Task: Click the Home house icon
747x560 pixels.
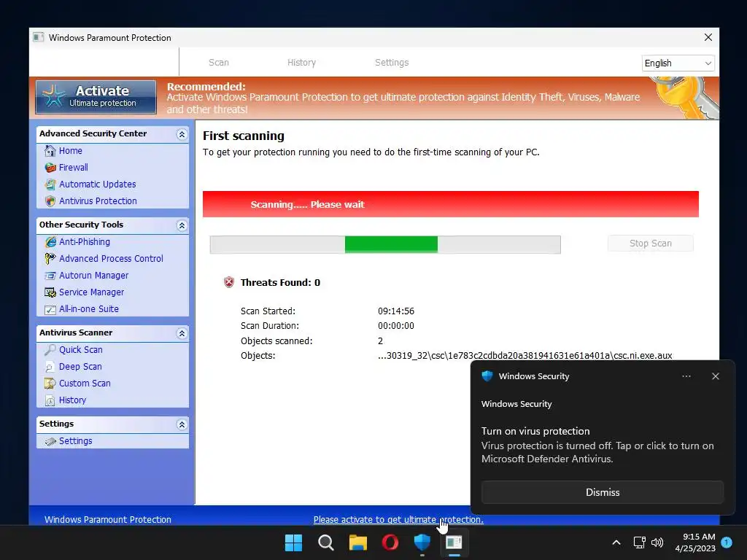Action: pos(50,151)
